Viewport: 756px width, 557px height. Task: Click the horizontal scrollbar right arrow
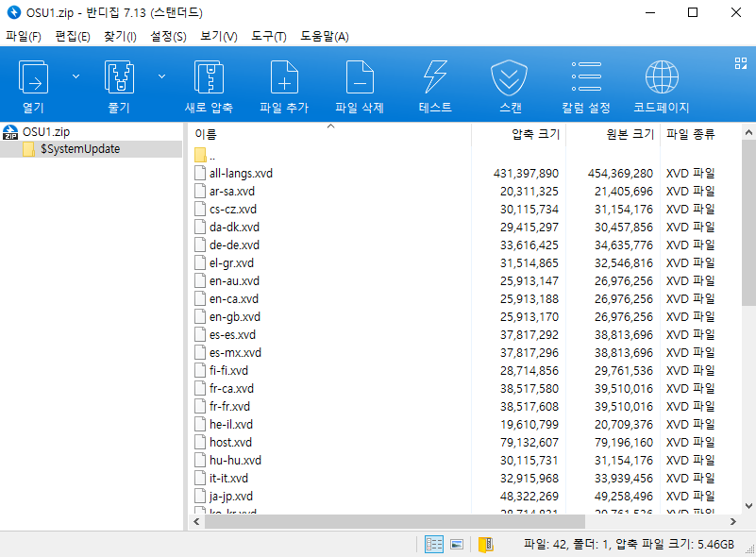(x=732, y=522)
